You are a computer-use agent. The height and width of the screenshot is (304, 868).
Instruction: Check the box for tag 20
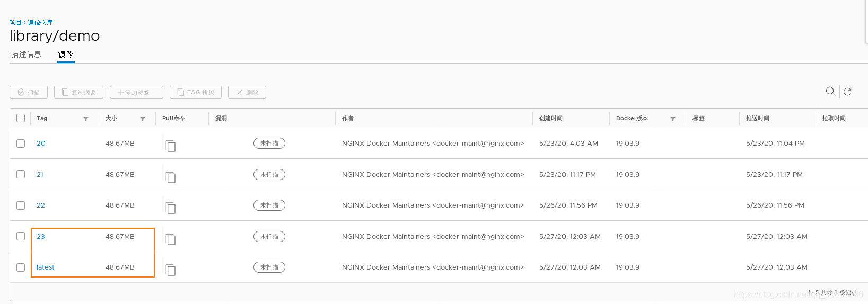21,144
